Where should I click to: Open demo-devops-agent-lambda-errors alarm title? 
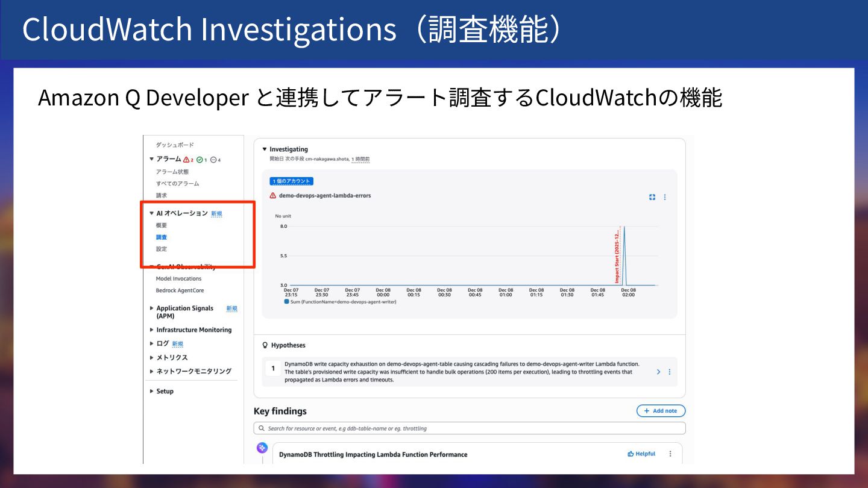click(x=325, y=196)
